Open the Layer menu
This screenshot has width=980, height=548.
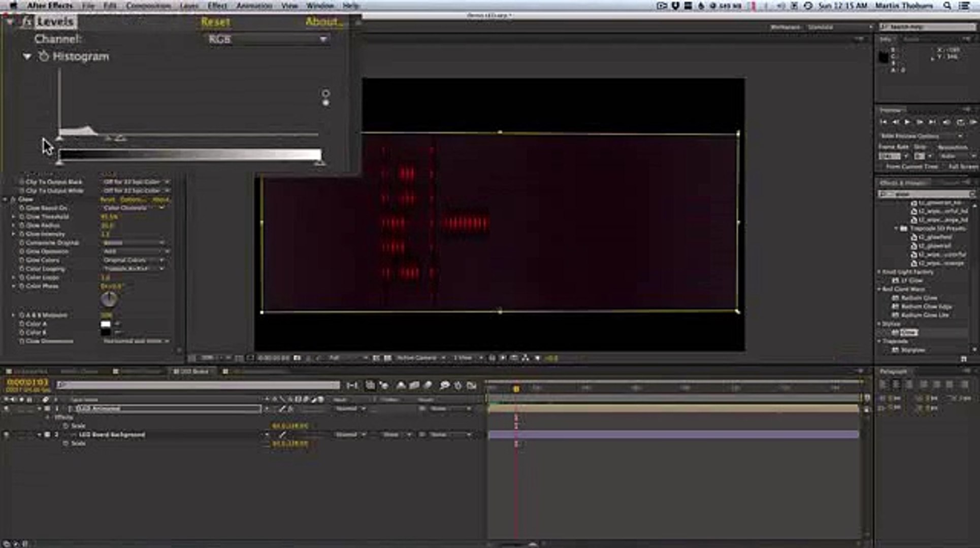click(x=189, y=6)
